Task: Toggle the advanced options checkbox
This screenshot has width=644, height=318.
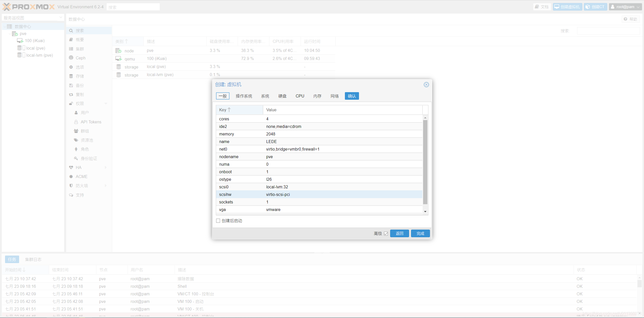Action: (386, 234)
